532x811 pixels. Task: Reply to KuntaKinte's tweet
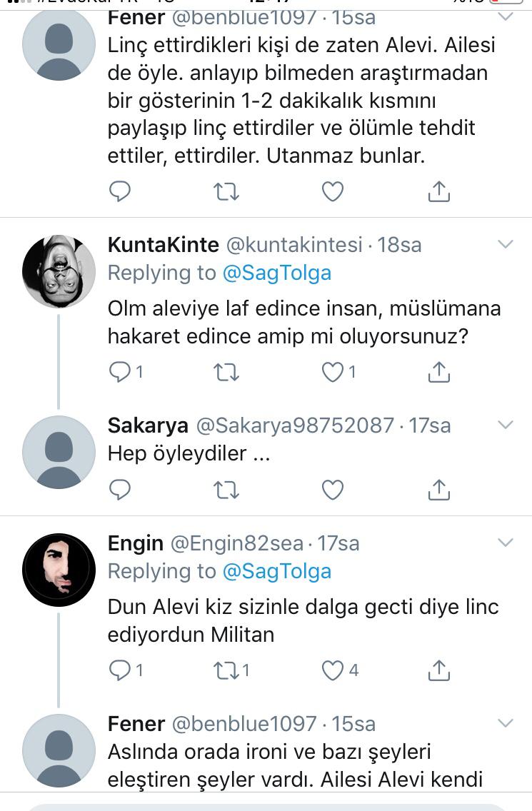coord(120,372)
